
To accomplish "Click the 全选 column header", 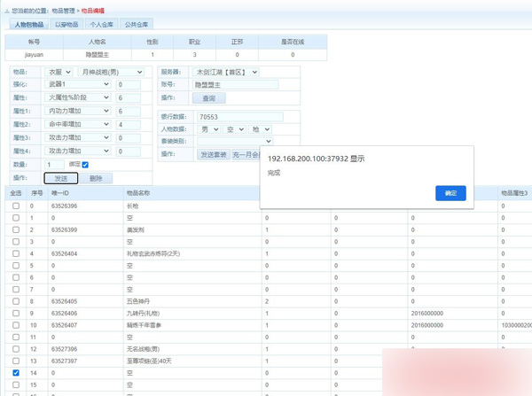I will [x=16, y=193].
